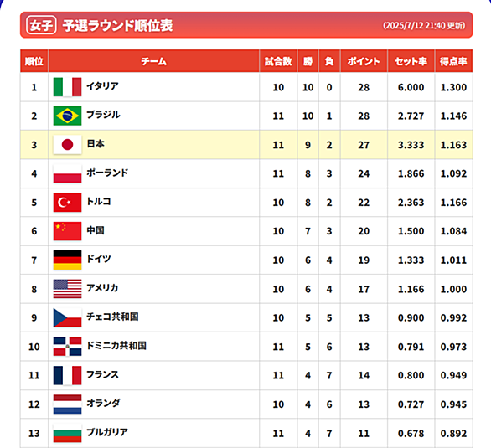Click the Poland flag icon
The width and height of the screenshot is (491, 448).
click(67, 173)
